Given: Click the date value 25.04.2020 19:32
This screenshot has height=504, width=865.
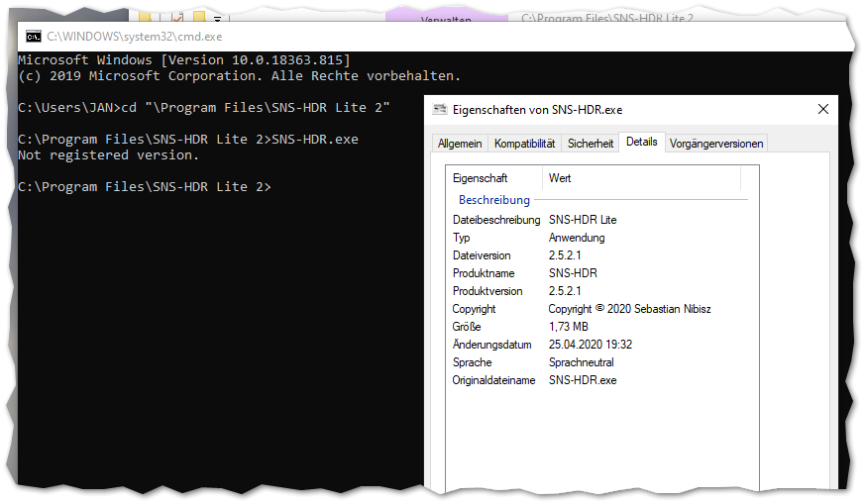Looking at the screenshot, I should (x=591, y=345).
